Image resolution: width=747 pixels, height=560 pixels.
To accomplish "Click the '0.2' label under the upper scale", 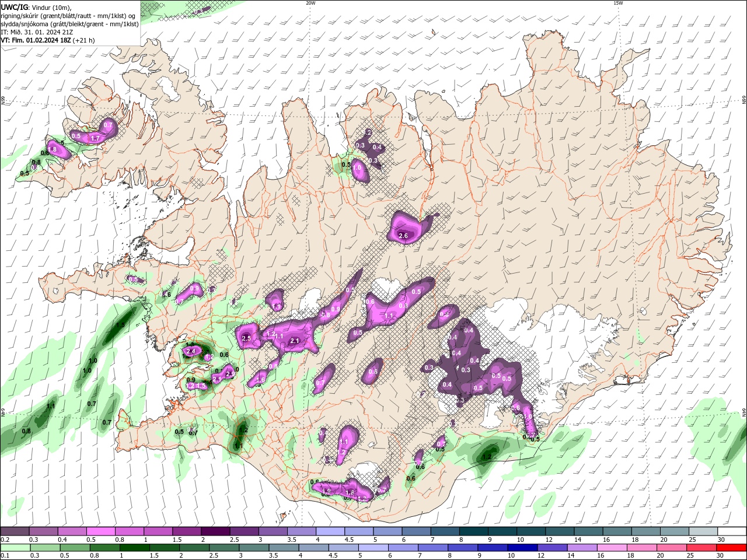I will point(5,540).
